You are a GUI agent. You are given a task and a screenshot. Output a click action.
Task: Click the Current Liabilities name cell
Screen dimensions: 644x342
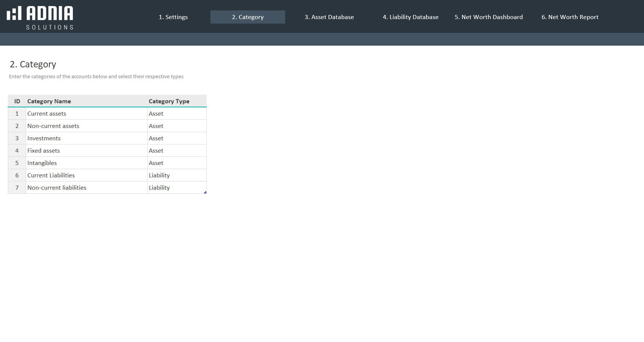[x=86, y=175]
